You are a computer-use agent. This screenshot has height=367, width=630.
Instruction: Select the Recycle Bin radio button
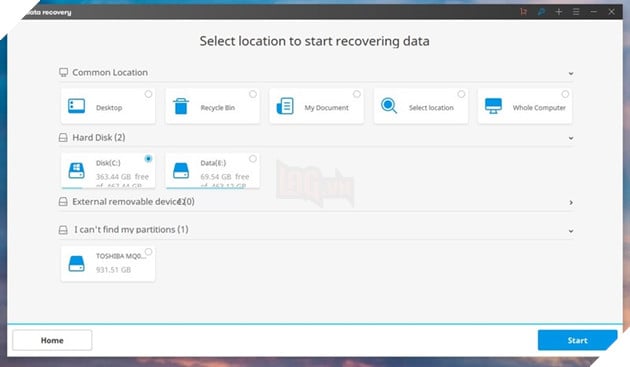point(253,94)
